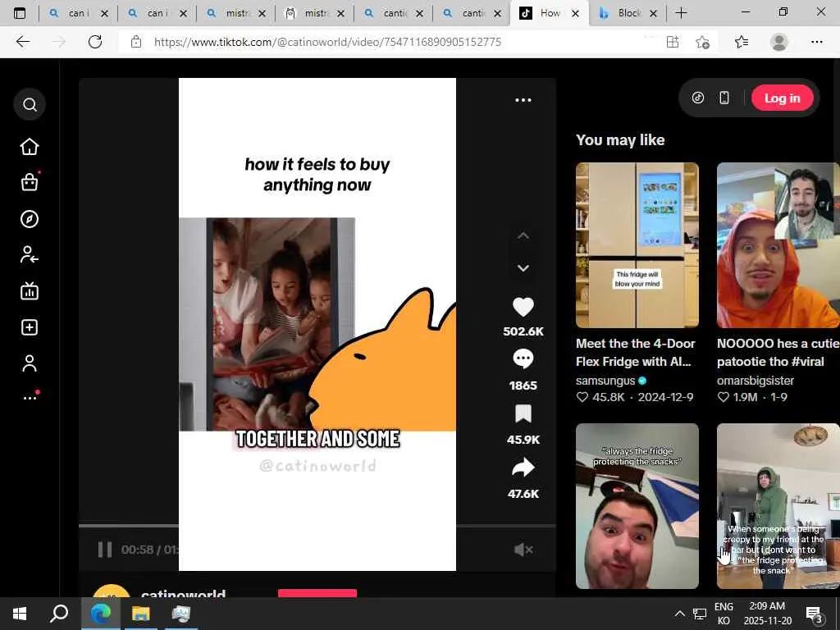Share the video with arrow icon
The width and height of the screenshot is (840, 630).
pyautogui.click(x=523, y=468)
